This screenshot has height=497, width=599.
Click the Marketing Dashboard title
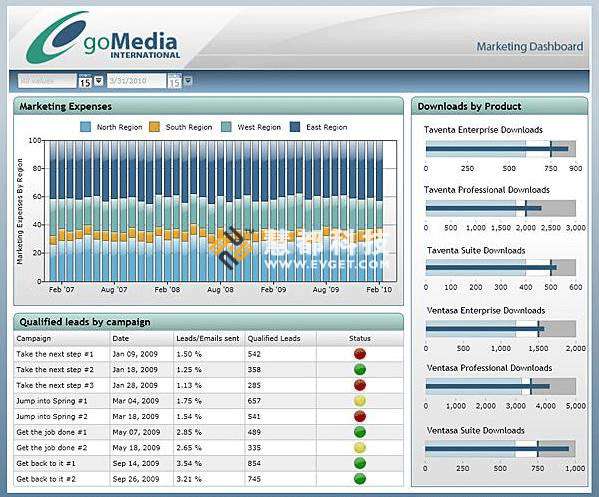(530, 47)
